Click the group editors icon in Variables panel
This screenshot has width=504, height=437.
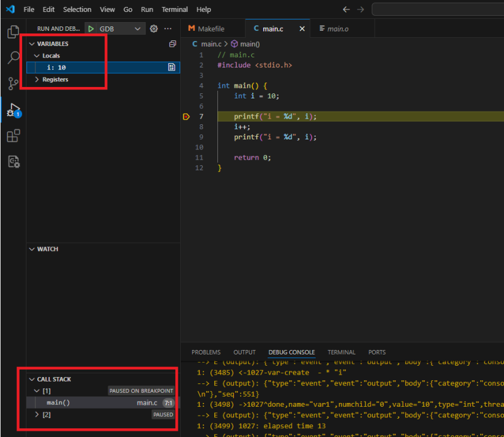[x=173, y=44]
